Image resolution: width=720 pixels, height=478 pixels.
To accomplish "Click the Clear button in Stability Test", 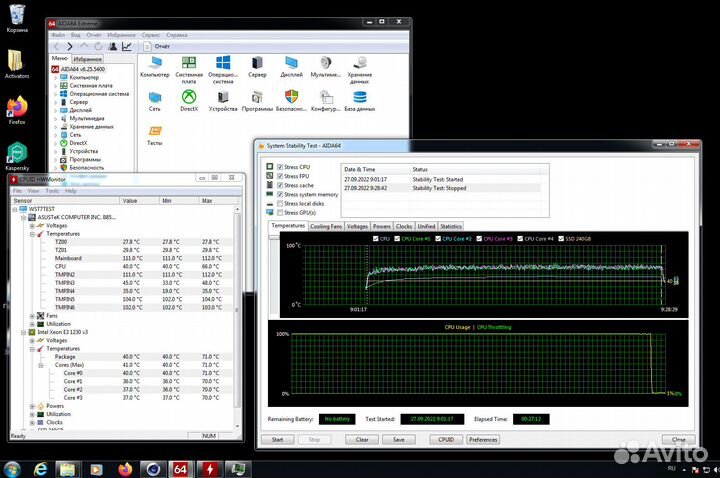I will click(x=362, y=440).
